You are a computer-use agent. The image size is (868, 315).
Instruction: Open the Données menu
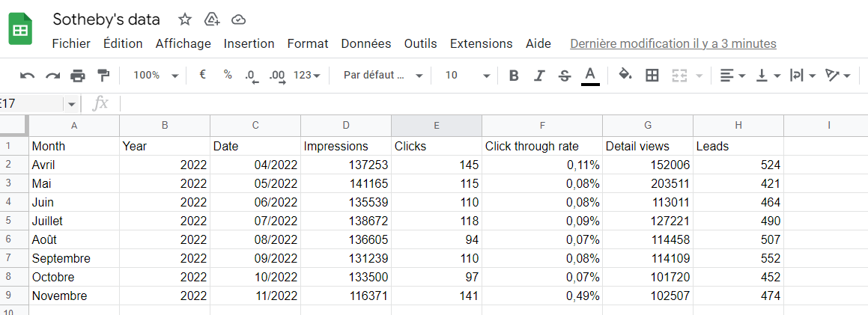365,43
